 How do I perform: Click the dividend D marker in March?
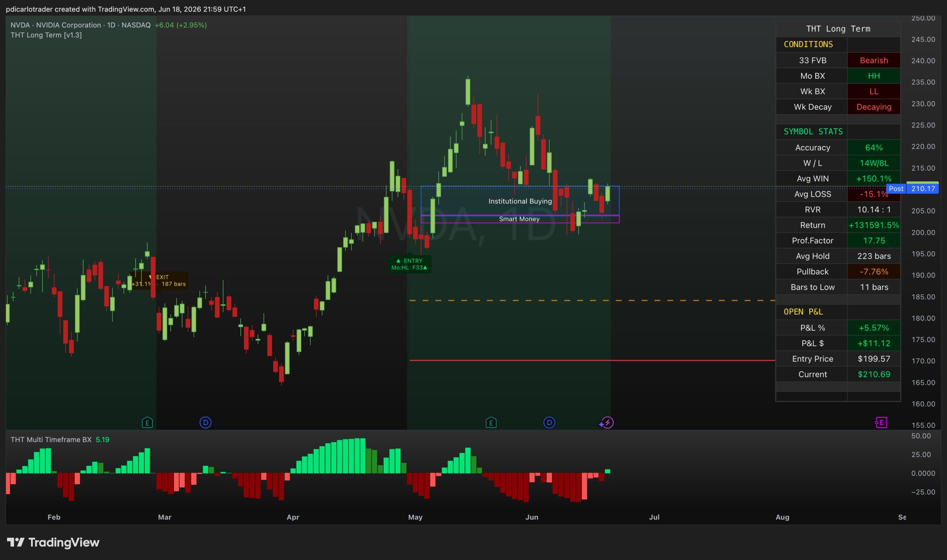click(205, 422)
